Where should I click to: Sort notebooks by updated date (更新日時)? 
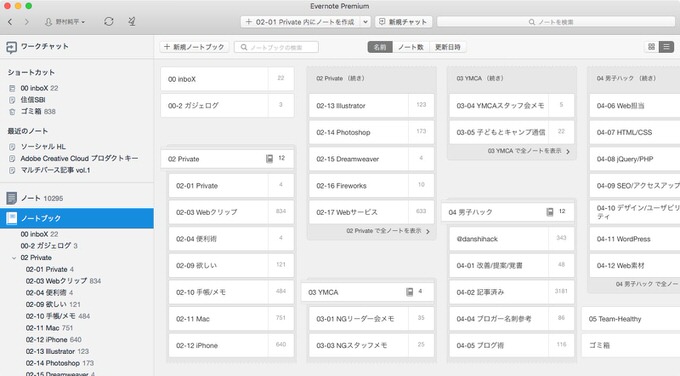point(448,47)
